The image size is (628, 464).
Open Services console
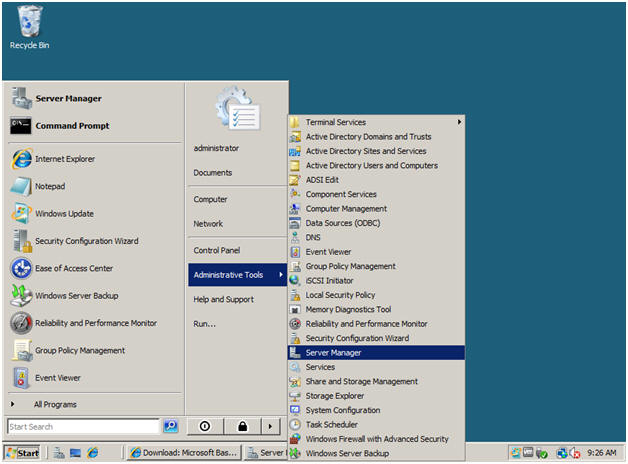[x=376, y=367]
